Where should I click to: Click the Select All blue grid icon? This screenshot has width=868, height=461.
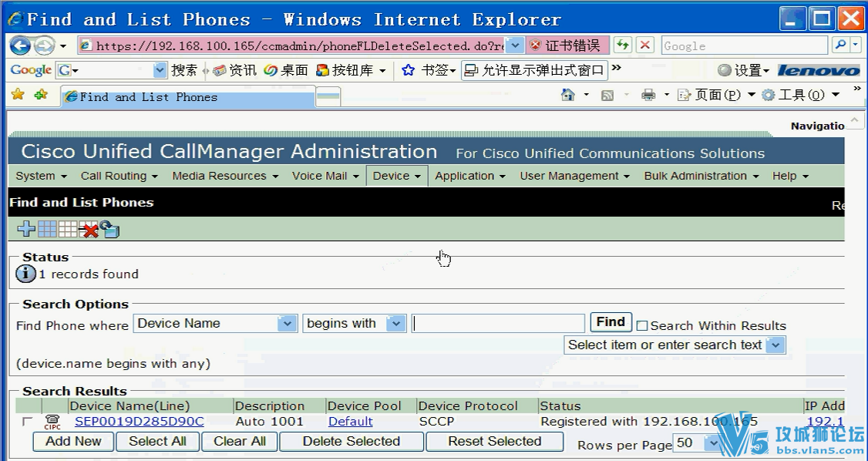pos(47,229)
